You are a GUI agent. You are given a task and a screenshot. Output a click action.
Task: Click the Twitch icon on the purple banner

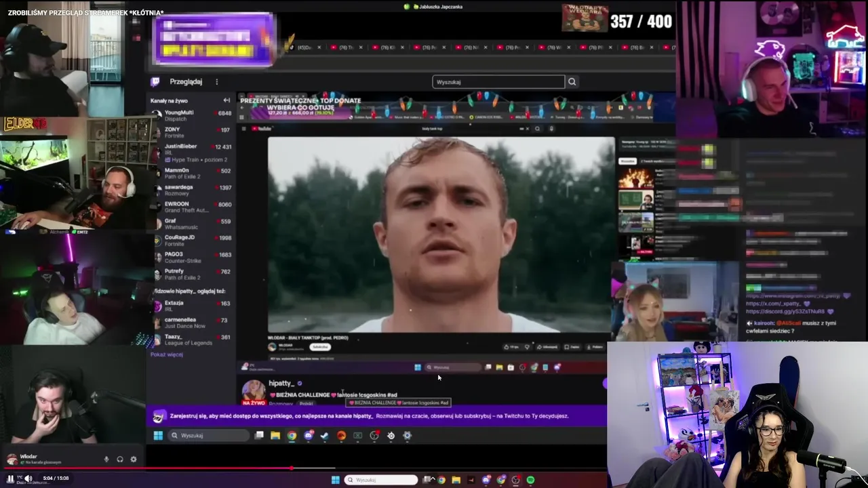coord(159,416)
